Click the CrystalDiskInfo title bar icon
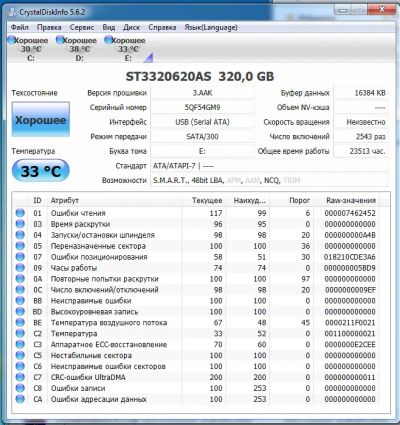400x425 pixels. coord(12,12)
